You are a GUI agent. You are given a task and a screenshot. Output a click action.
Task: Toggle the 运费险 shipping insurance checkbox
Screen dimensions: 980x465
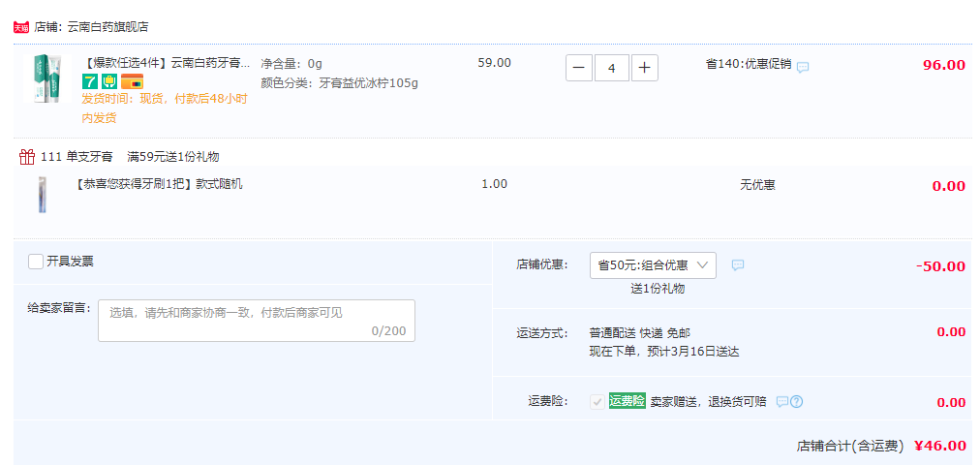tap(597, 401)
